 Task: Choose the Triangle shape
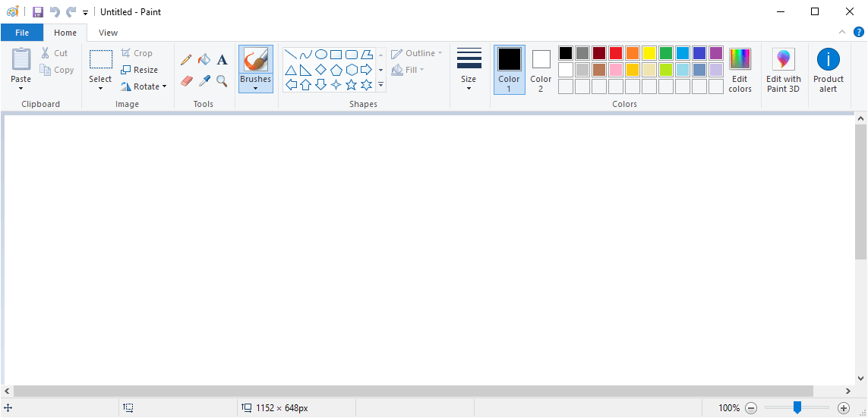[x=291, y=70]
